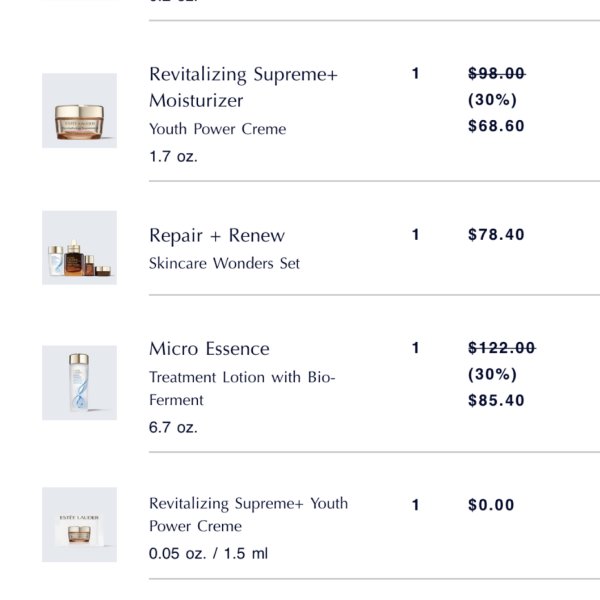Click Youth Power Creme subtitle text

[x=218, y=129]
